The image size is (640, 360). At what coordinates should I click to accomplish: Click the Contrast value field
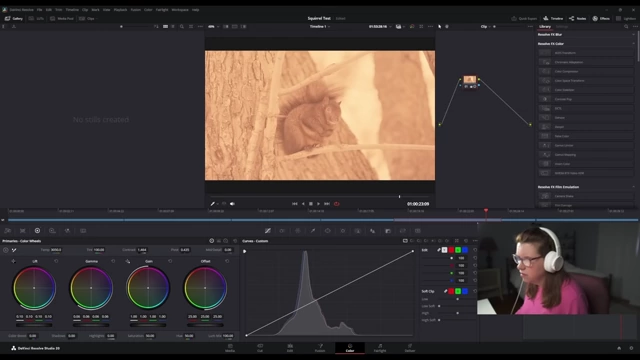click(142, 250)
